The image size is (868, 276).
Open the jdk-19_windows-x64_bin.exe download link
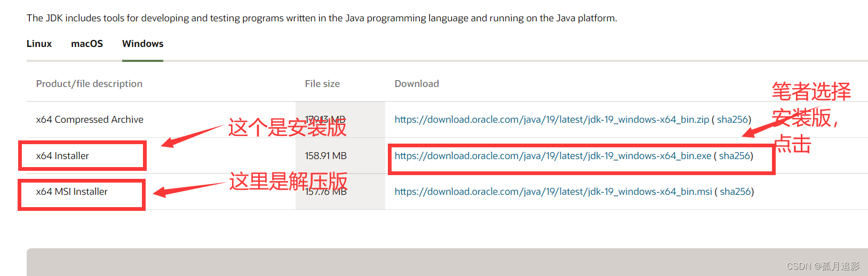coord(553,156)
